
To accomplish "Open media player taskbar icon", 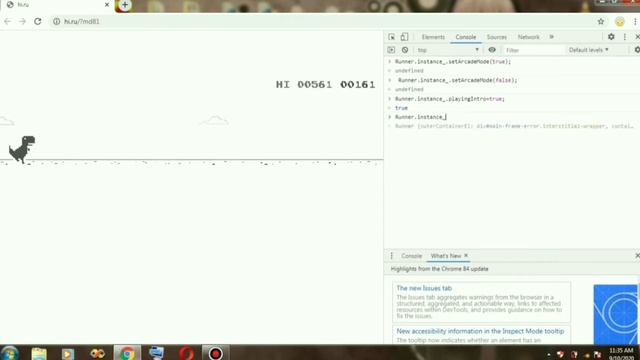I will [68, 353].
